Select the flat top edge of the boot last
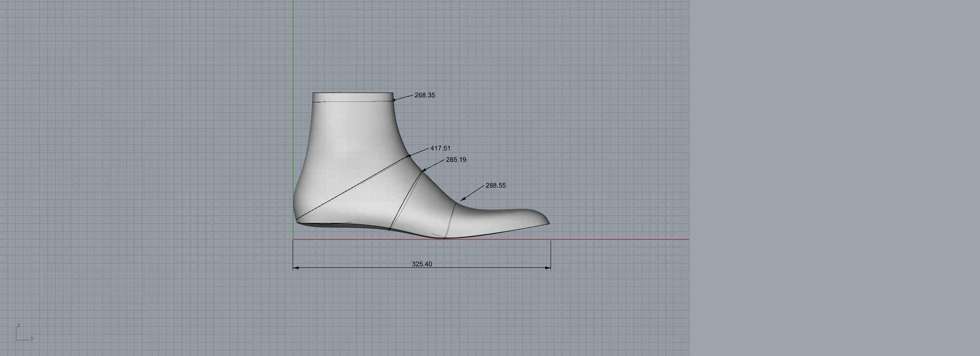The height and width of the screenshot is (356, 980). (x=353, y=93)
